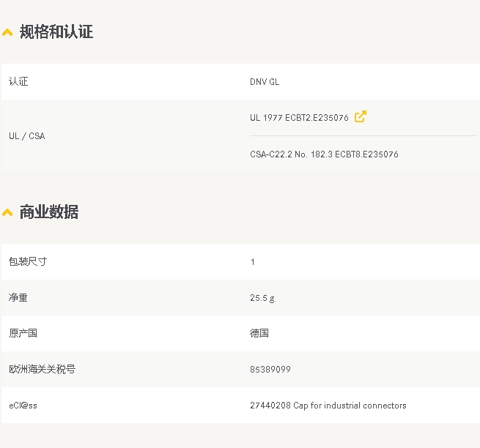Screen dimensions: 480x448
Task: Click the DNV GL certification value
Action: (x=265, y=82)
